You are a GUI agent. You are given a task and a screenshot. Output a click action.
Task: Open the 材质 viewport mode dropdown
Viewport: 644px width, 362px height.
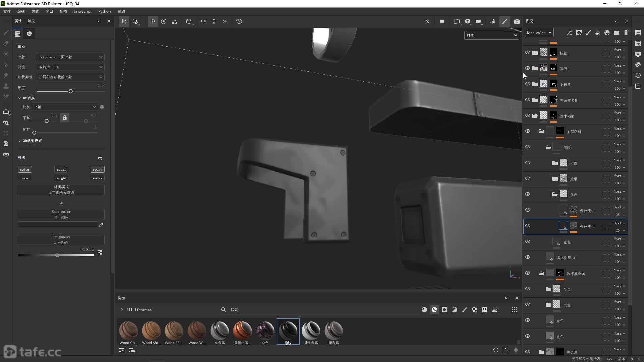pyautogui.click(x=491, y=35)
